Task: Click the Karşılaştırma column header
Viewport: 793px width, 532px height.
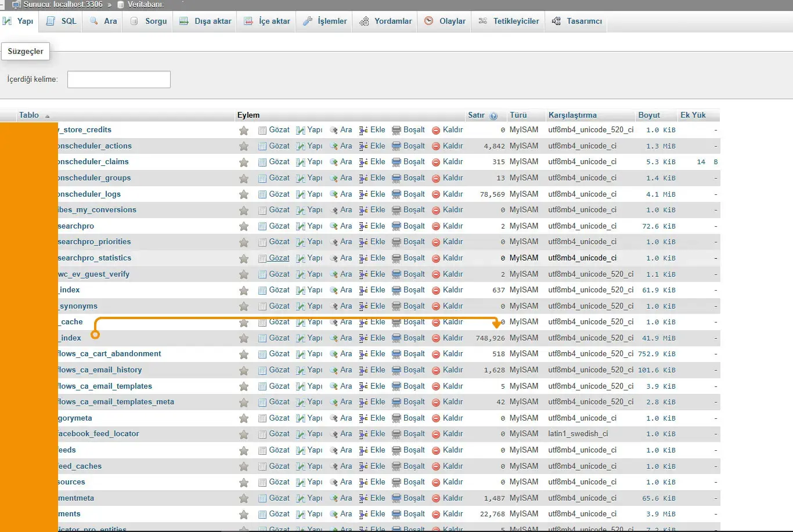Action: coord(572,115)
